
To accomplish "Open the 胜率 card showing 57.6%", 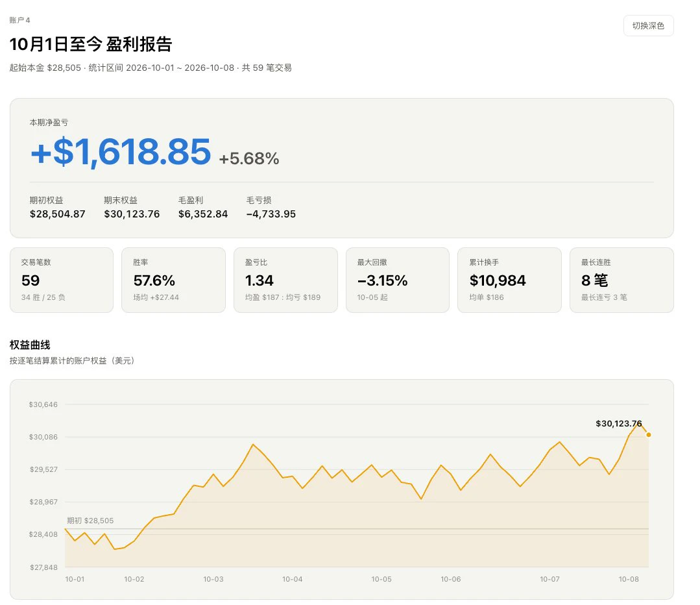I will [x=173, y=280].
